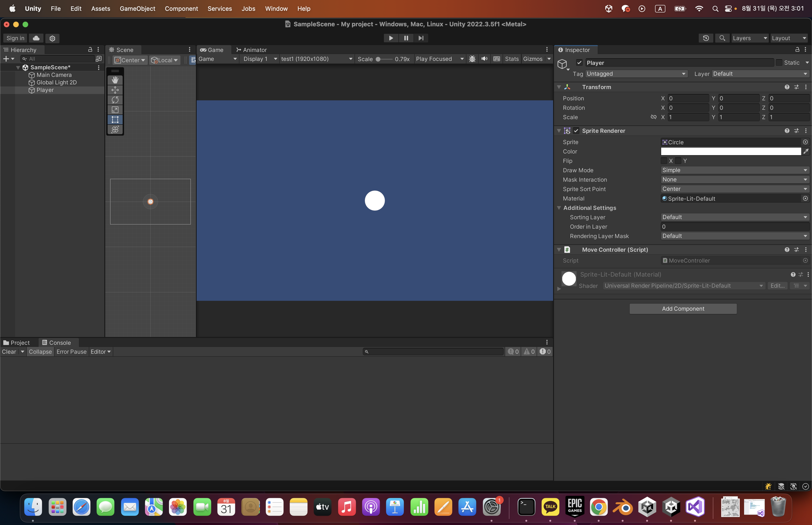Select the Rect tool in Scene toolbar
The image size is (812, 525).
[x=115, y=119]
